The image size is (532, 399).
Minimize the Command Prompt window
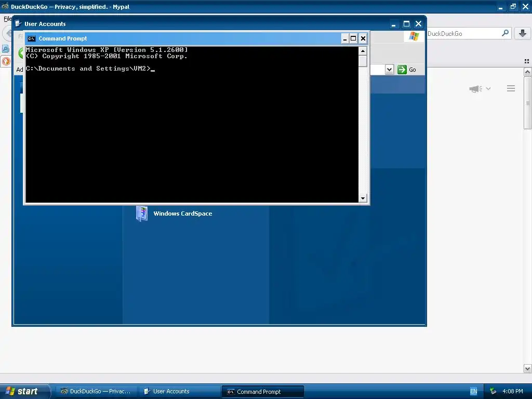(345, 38)
